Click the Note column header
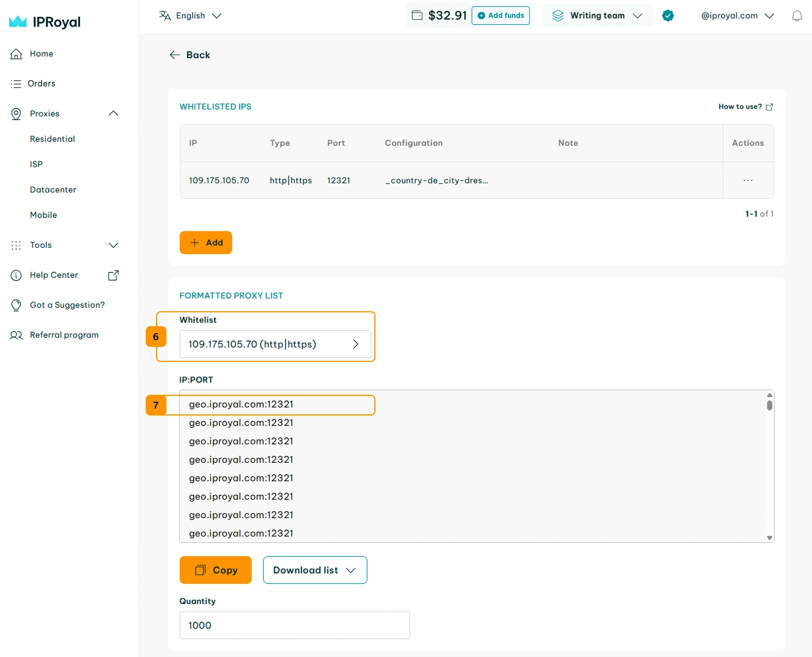This screenshot has height=657, width=812. 568,143
